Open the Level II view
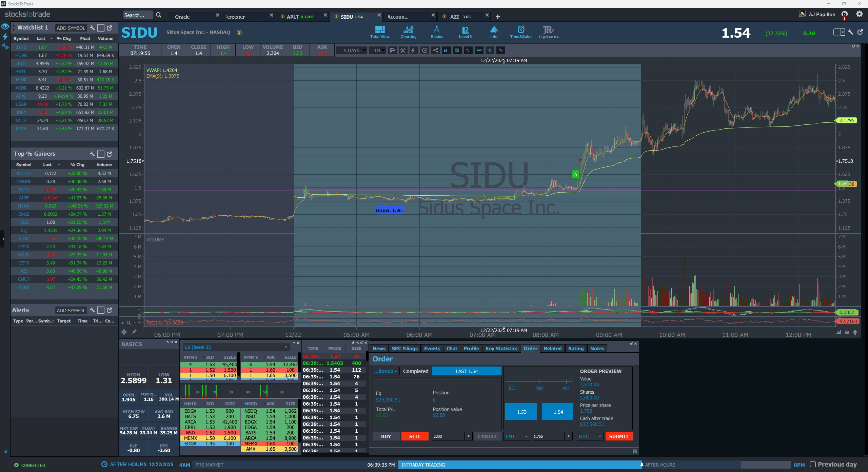The width and height of the screenshot is (868, 472). (465, 32)
